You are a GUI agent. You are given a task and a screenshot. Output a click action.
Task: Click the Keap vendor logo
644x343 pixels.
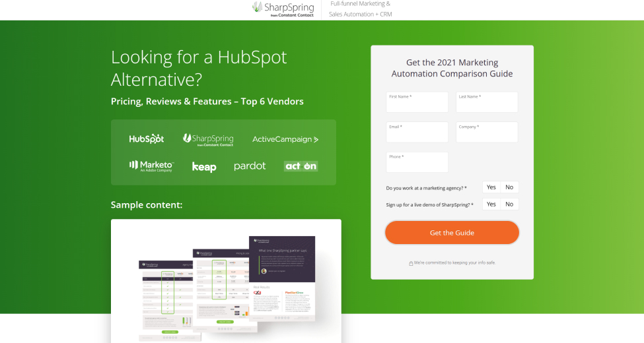coord(204,167)
